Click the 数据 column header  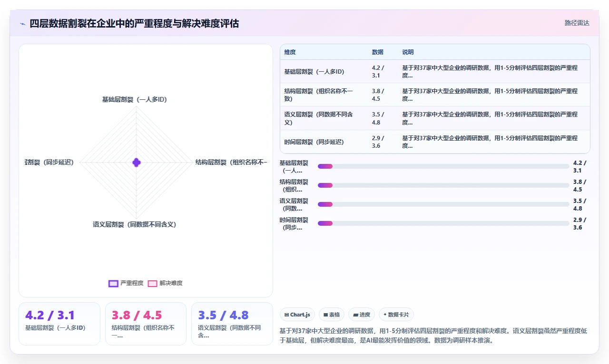(x=378, y=52)
